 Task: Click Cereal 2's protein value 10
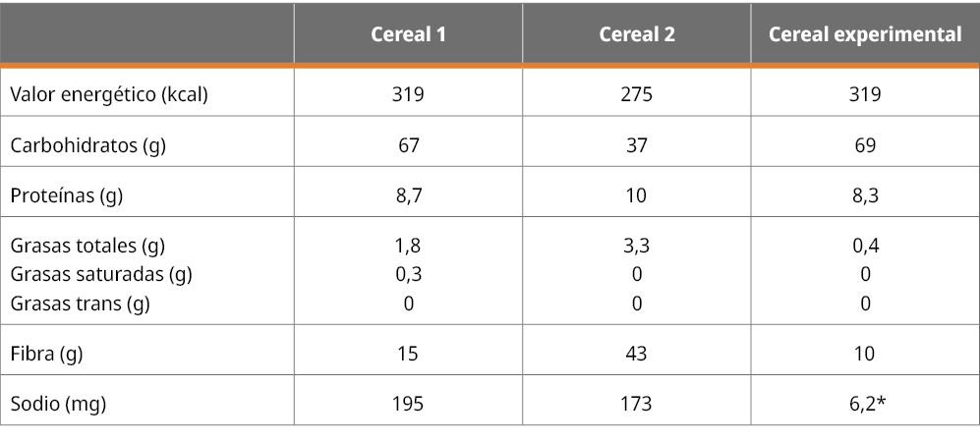point(637,195)
